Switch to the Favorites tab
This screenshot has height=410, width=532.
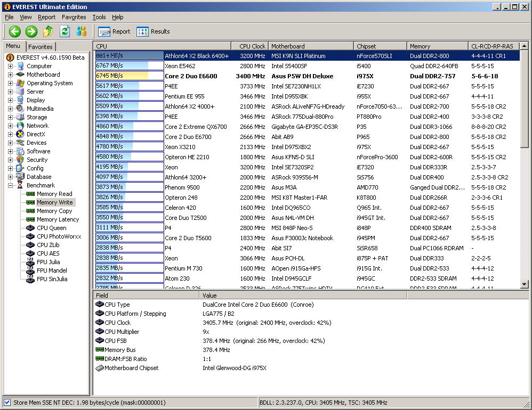pos(40,47)
